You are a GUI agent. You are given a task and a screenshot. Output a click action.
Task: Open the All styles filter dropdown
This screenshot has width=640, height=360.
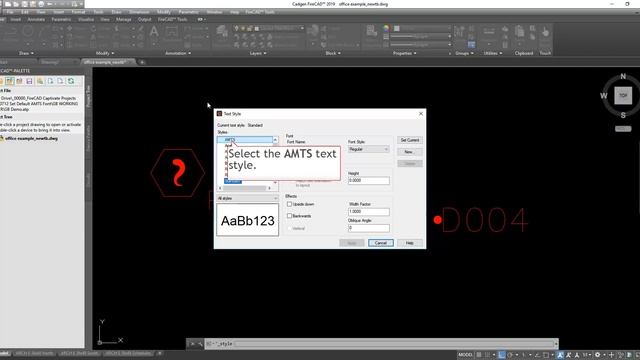[x=247, y=198]
